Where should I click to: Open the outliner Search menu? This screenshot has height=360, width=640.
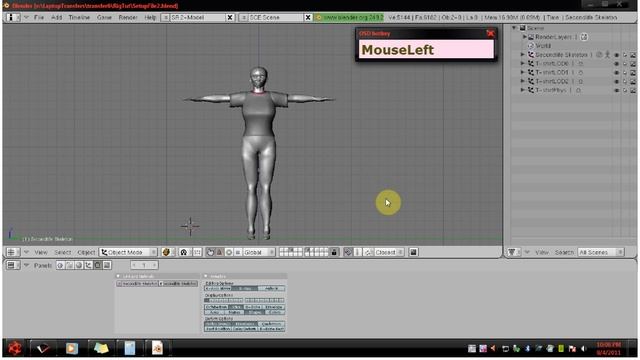click(x=564, y=252)
